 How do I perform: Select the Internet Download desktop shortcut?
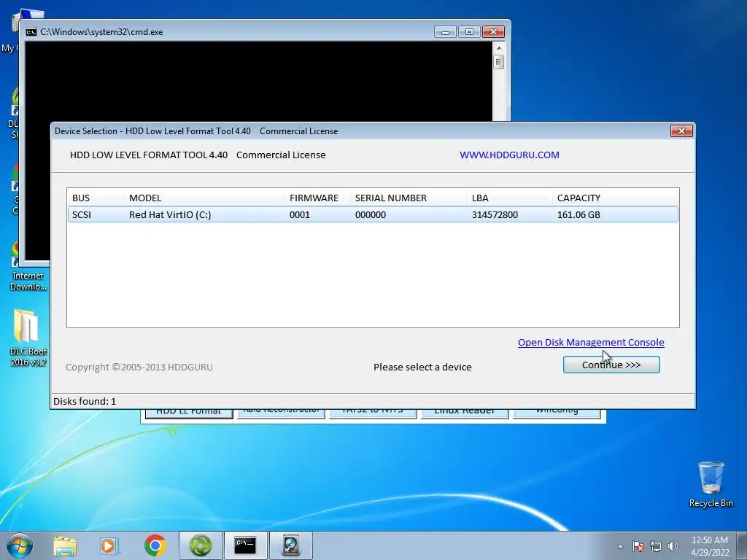[x=28, y=267]
